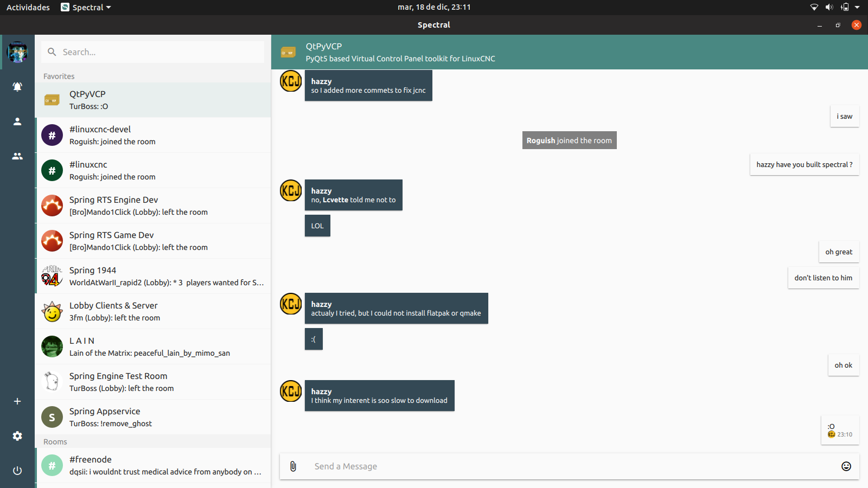Focus the Send a Message field
This screenshot has width=868, height=488.
(569, 466)
